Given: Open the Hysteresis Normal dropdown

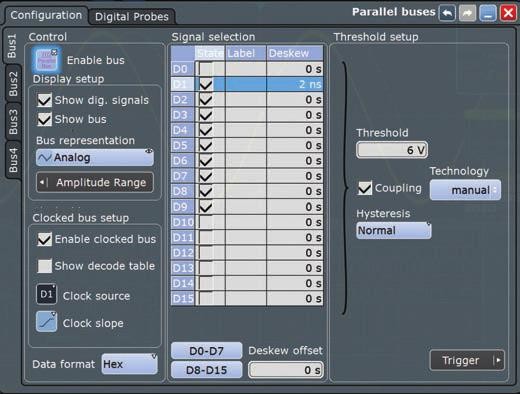Looking at the screenshot, I should pos(394,230).
